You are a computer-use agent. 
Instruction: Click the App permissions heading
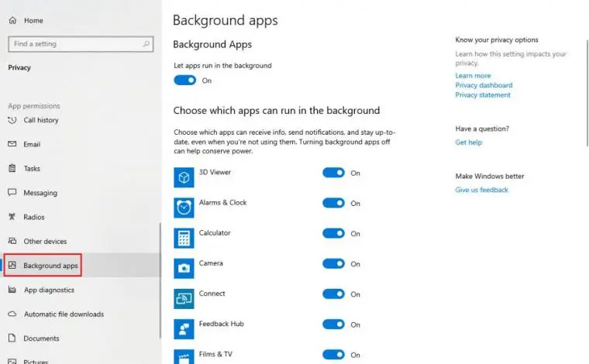[x=34, y=106]
